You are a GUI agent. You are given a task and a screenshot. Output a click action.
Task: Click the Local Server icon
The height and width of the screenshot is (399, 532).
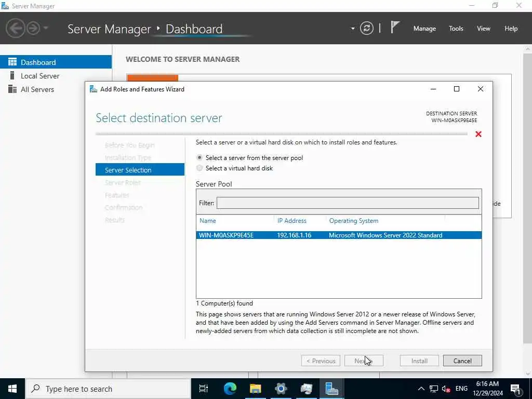point(12,75)
